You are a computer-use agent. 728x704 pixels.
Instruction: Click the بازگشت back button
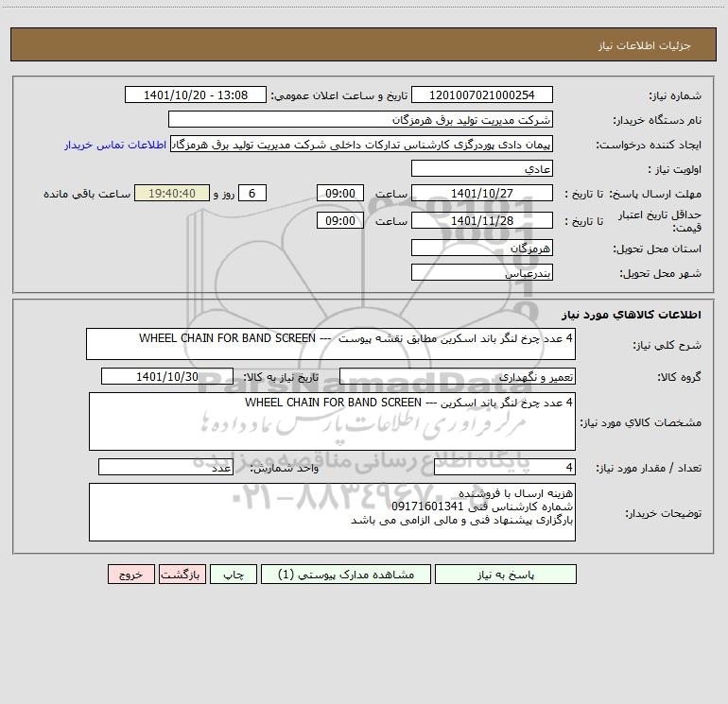pos(182,575)
